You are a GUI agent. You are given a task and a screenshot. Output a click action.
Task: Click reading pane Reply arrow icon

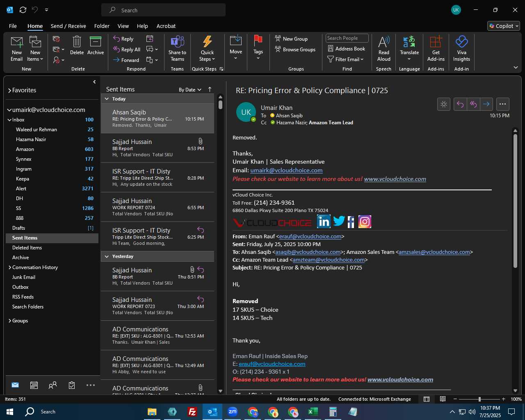[x=460, y=104]
